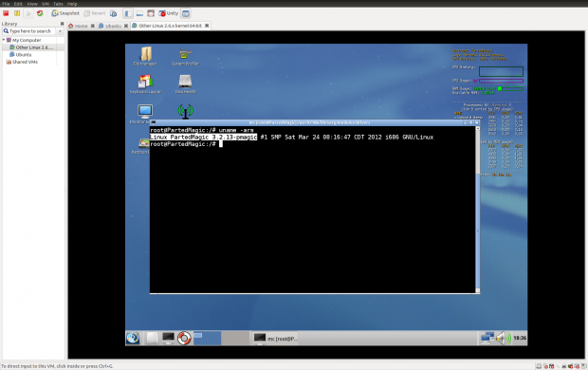Viewport: 588px width, 370px height.
Task: Click the red power off VM button
Action: click(x=6, y=13)
